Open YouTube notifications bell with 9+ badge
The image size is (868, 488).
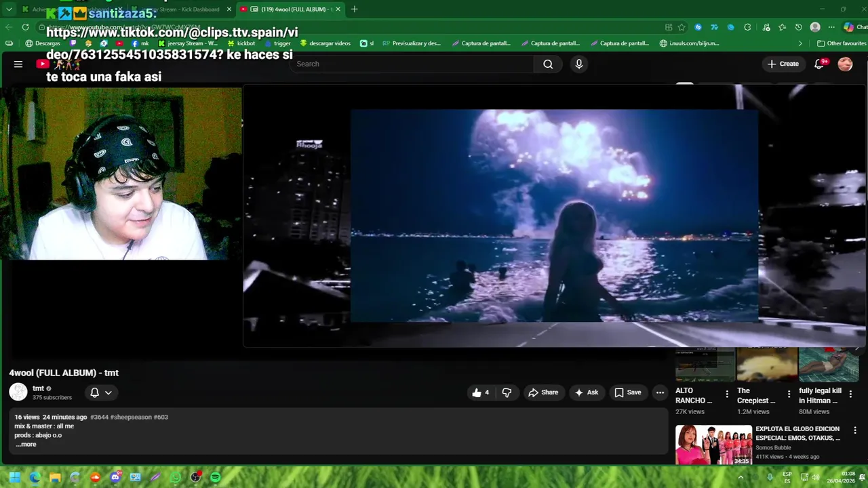click(819, 64)
